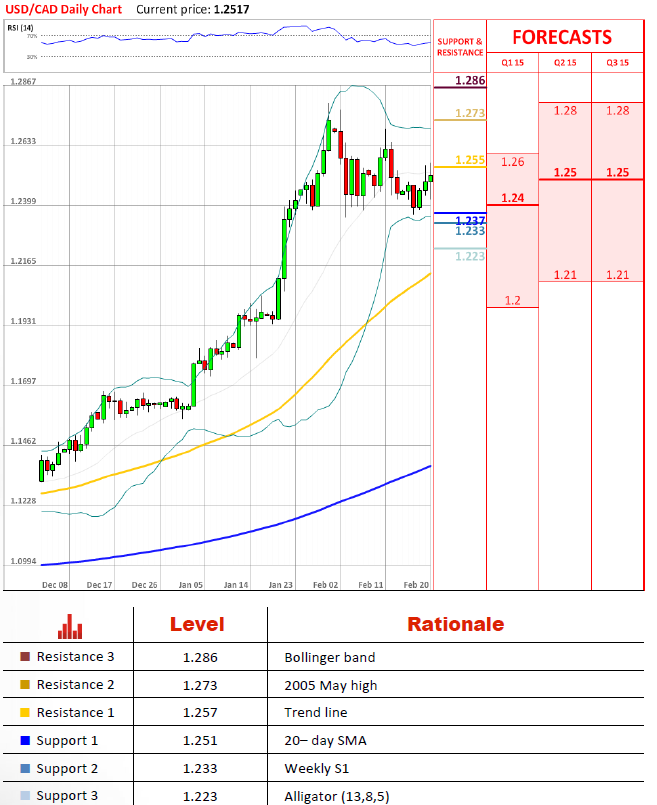Click the 1.286 resistance level marker
Viewport: 657px width, 805px height.
470,81
